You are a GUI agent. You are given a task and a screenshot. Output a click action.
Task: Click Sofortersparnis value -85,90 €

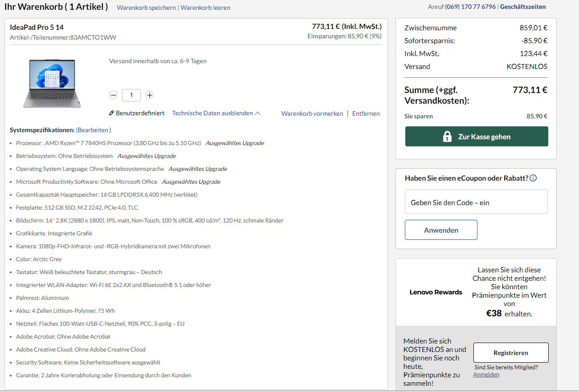534,40
